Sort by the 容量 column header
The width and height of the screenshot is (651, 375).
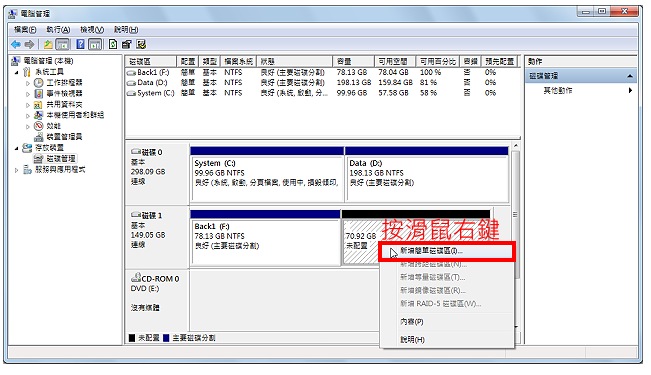coord(353,61)
